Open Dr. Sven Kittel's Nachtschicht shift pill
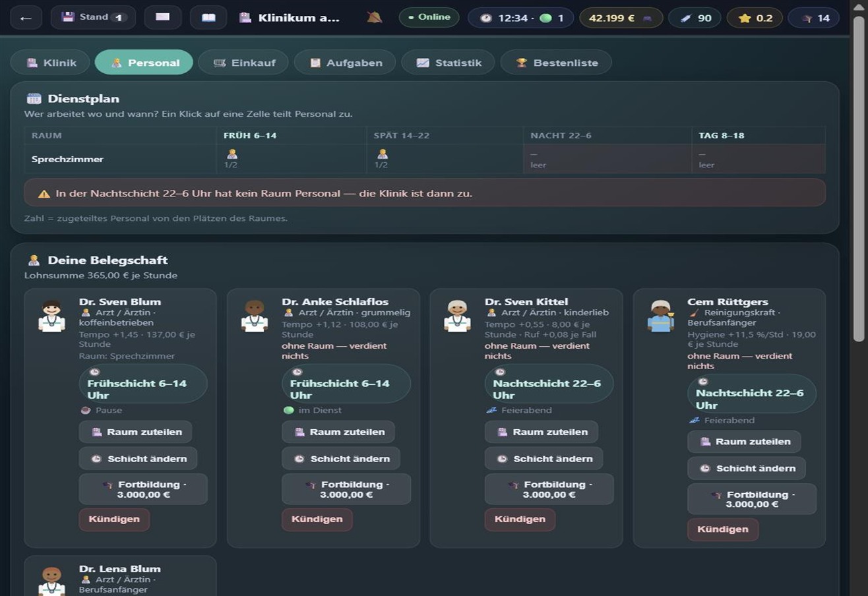The image size is (868, 596). pyautogui.click(x=549, y=384)
